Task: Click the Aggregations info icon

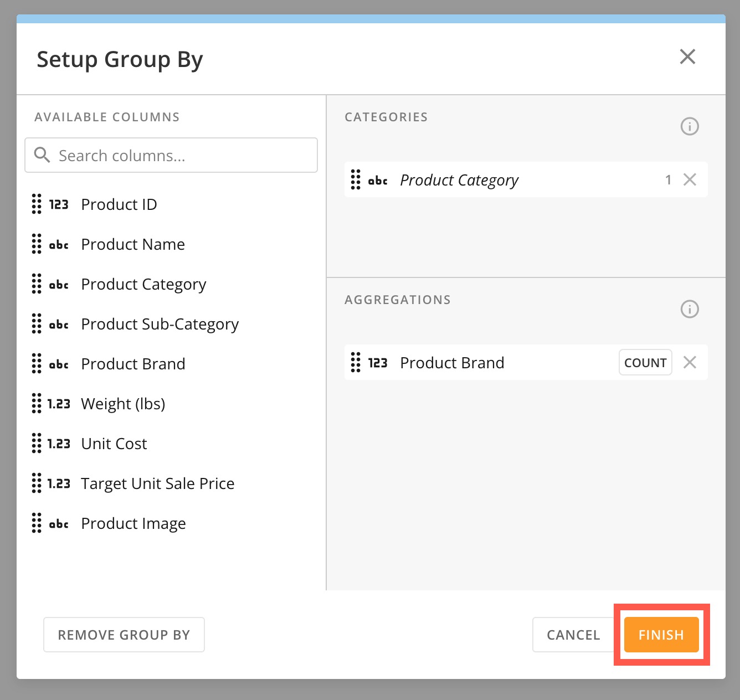Action: (689, 309)
